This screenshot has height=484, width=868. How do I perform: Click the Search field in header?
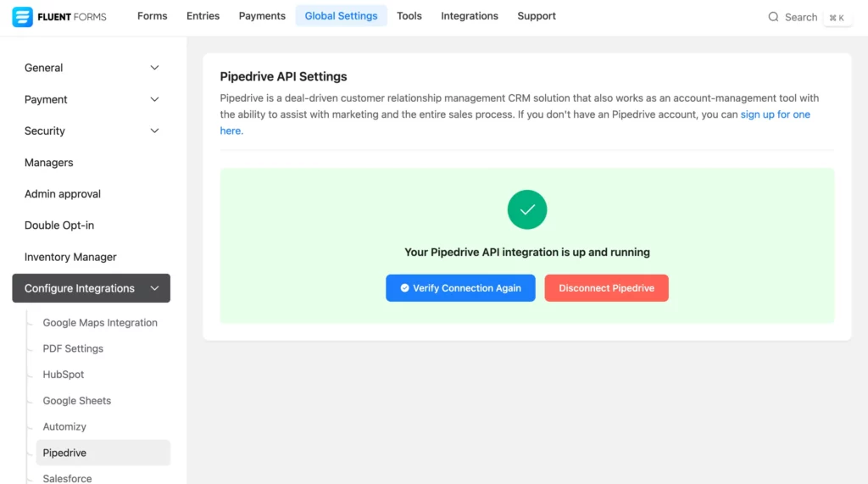(x=809, y=17)
